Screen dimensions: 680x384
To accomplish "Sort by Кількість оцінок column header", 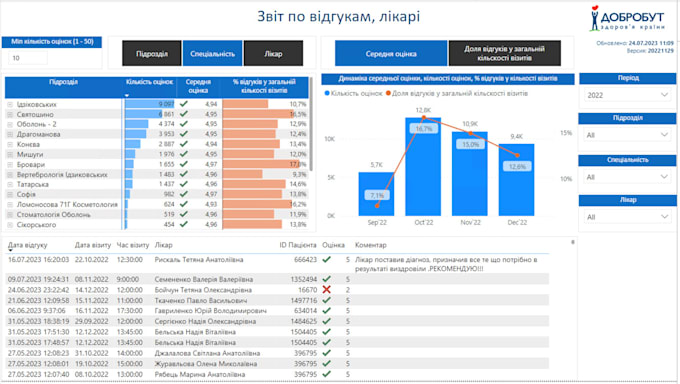I will coord(149,82).
